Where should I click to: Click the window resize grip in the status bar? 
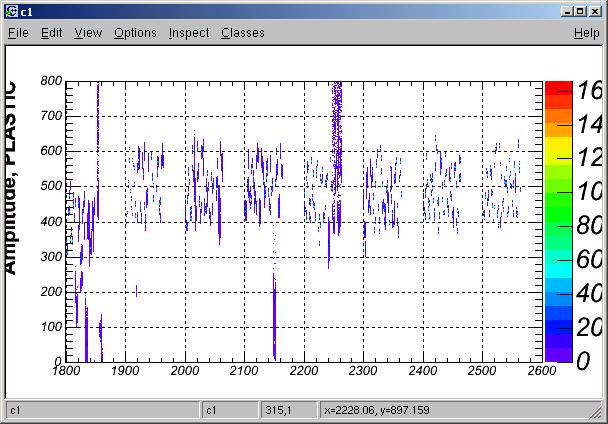(x=596, y=412)
